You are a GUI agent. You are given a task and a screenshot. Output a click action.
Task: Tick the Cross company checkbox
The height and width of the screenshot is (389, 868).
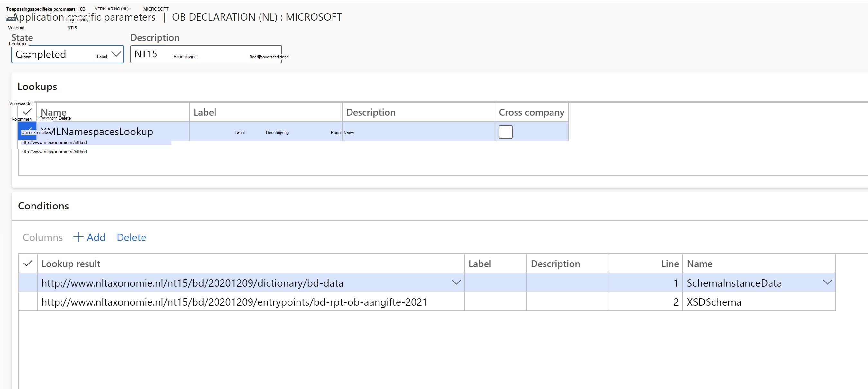(506, 132)
